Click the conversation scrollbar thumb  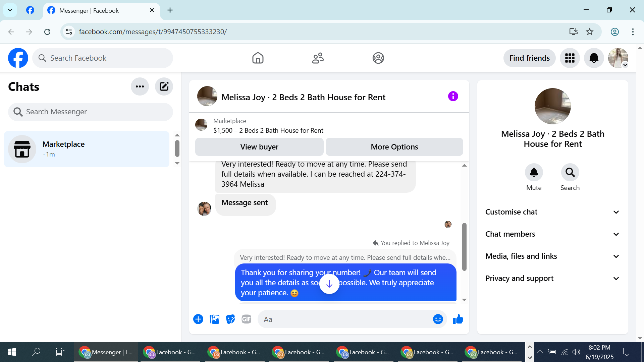point(465,247)
